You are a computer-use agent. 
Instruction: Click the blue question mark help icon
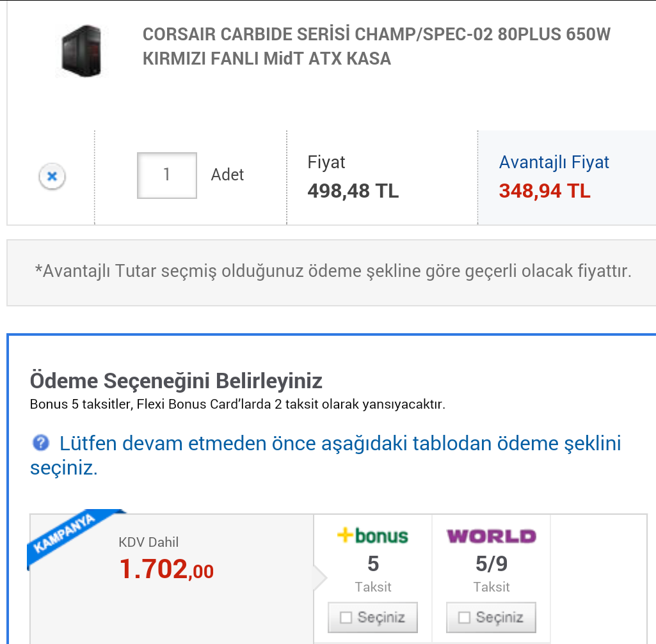[x=41, y=443]
